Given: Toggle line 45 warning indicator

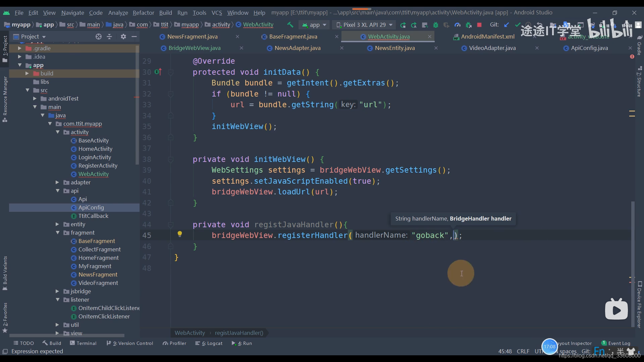Looking at the screenshot, I should click(179, 235).
